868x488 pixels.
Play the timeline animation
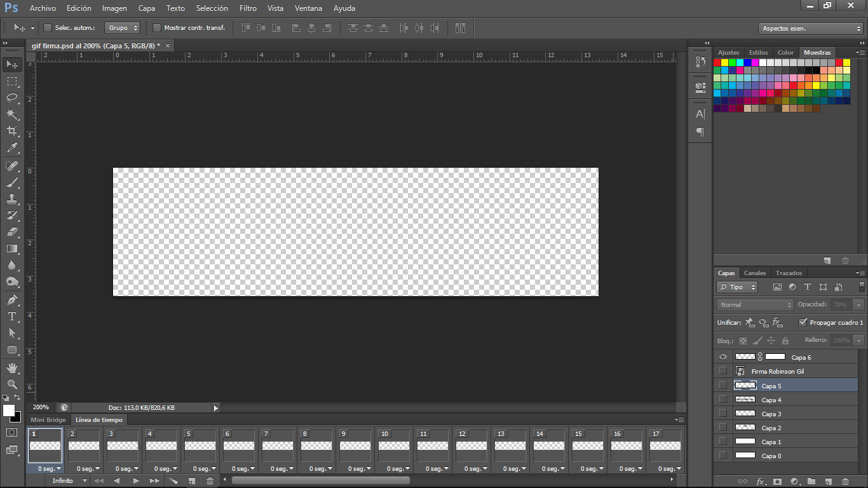tap(135, 481)
